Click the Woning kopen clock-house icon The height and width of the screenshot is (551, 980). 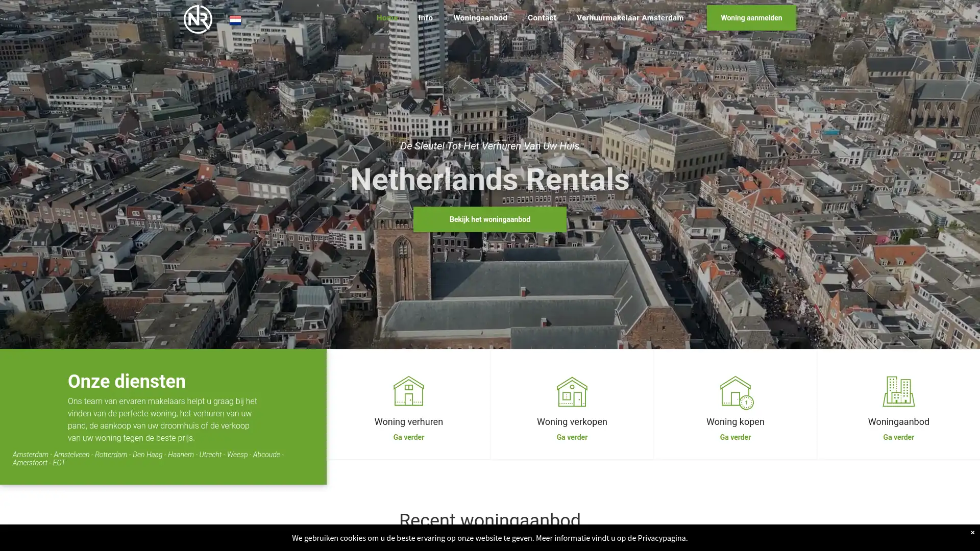click(735, 391)
